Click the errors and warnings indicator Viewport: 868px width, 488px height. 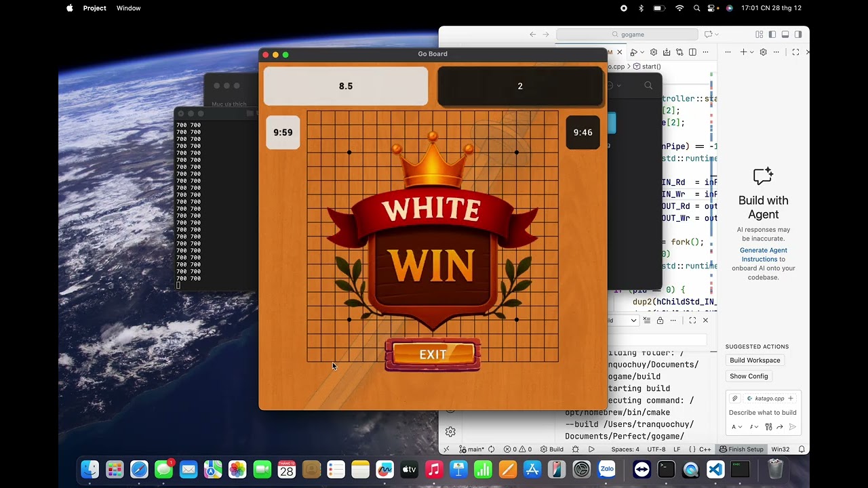click(517, 449)
